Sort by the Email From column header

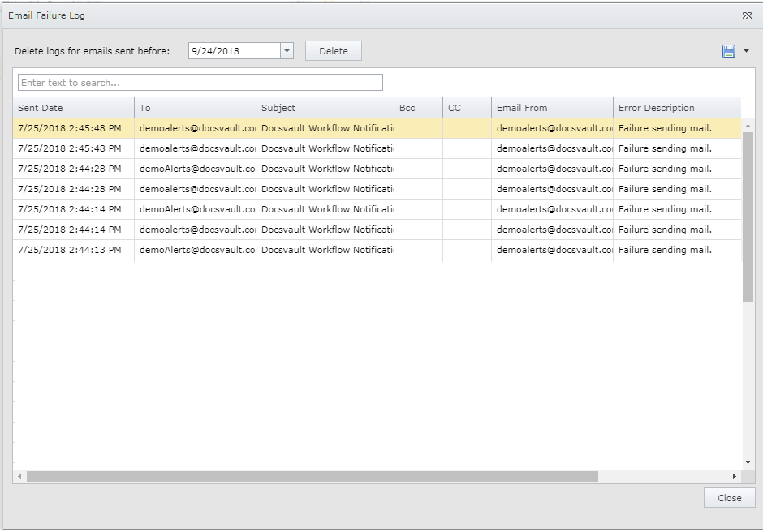point(552,107)
